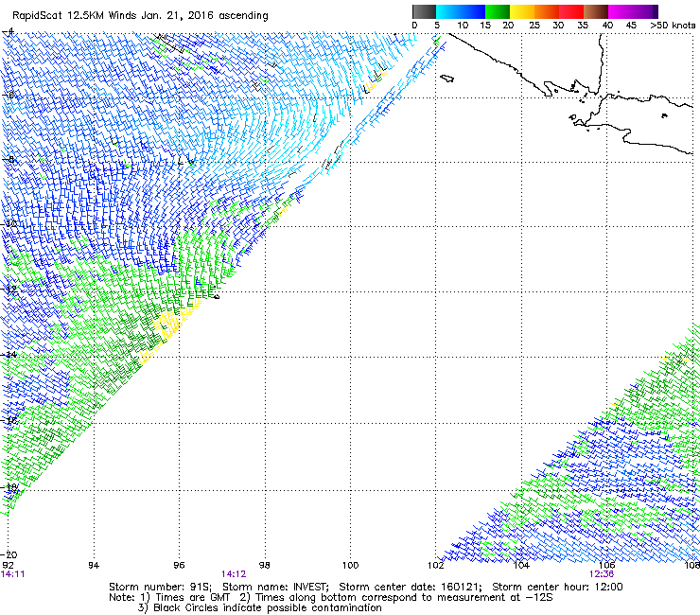Click the small island outline near 102E, 5S
Viewport: 700px width, 615px height.
(446, 79)
